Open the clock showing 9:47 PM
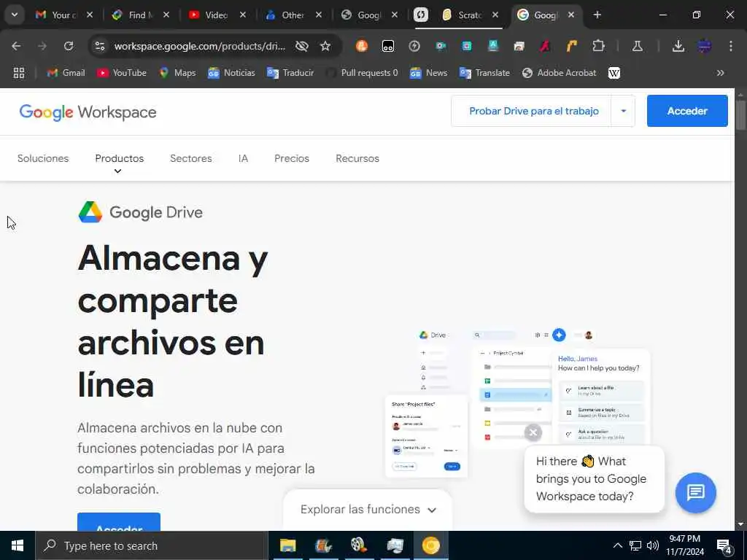 point(684,545)
